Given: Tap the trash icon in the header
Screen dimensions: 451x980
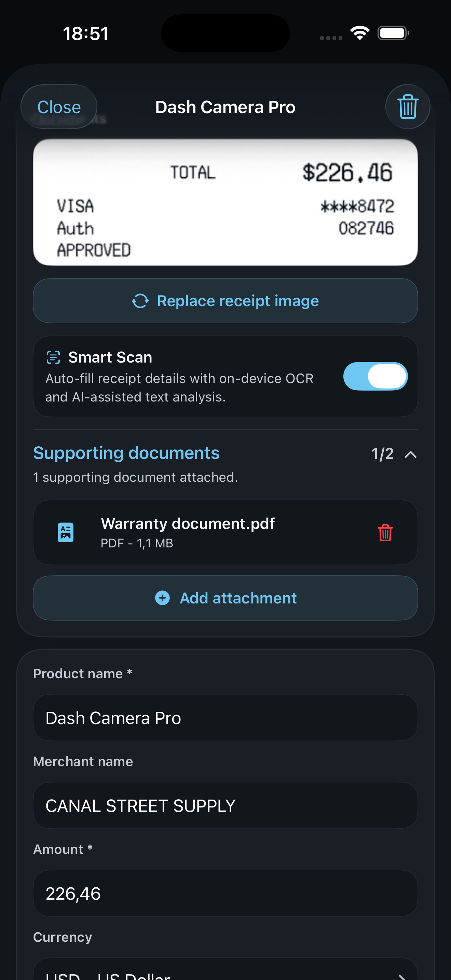Looking at the screenshot, I should point(408,107).
